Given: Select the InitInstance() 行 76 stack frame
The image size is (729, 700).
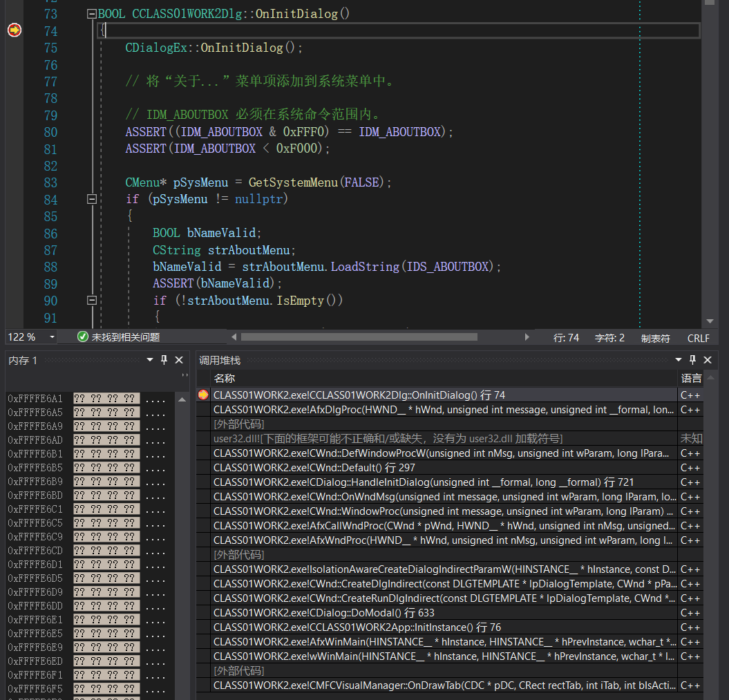Looking at the screenshot, I should tap(444, 627).
